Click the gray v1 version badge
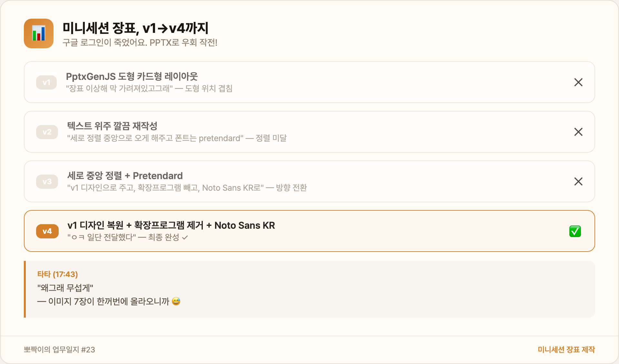619x364 pixels. (x=46, y=82)
